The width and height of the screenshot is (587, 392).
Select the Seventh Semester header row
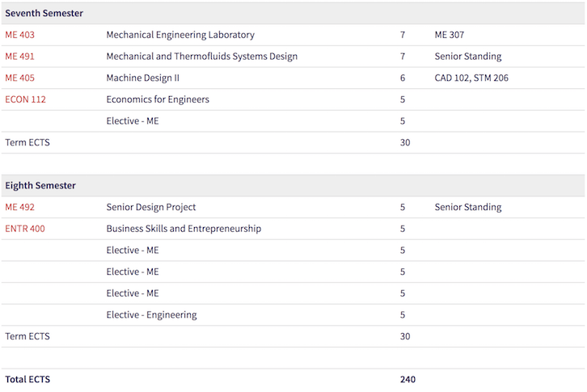(44, 14)
